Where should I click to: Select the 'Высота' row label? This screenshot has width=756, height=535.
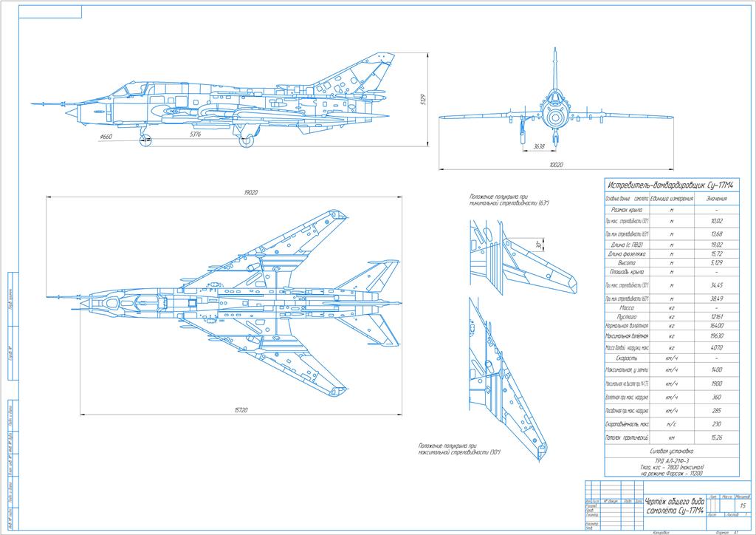pyautogui.click(x=627, y=263)
